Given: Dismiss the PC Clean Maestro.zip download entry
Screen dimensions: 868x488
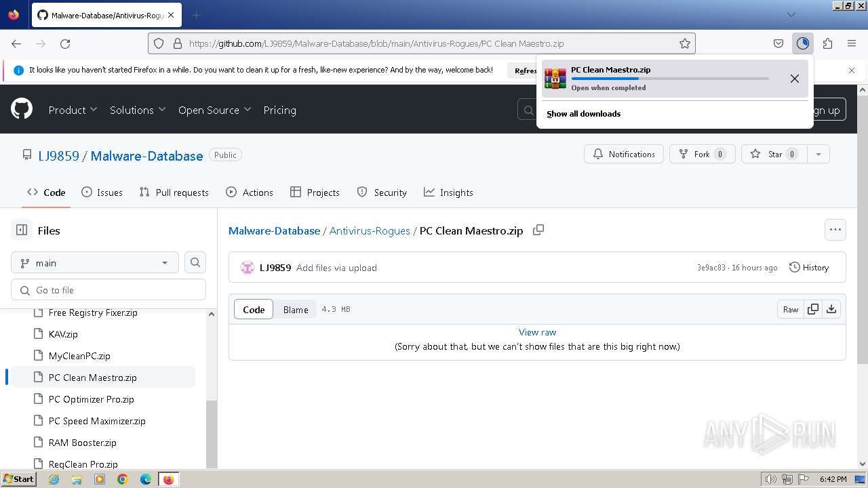Looking at the screenshot, I should click(x=795, y=79).
